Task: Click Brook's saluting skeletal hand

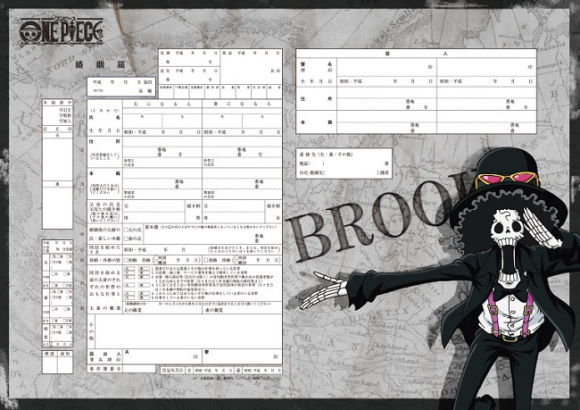Action: pos(542,227)
